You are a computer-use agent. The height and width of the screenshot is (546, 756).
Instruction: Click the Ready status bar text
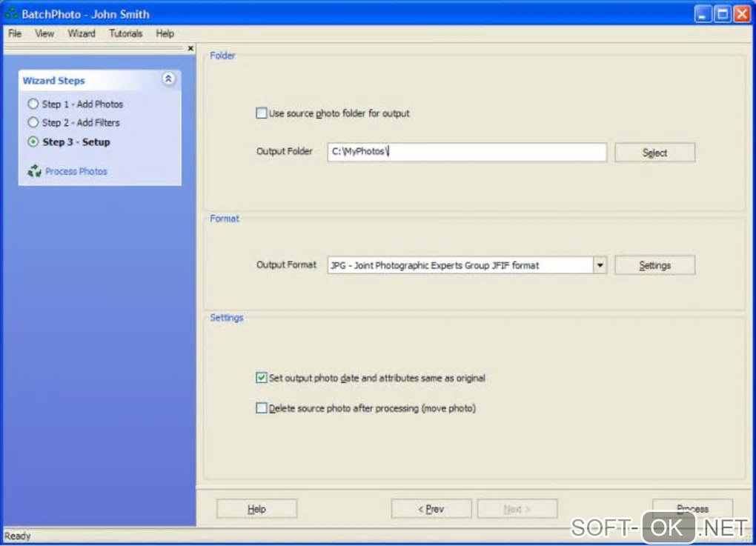point(17,536)
